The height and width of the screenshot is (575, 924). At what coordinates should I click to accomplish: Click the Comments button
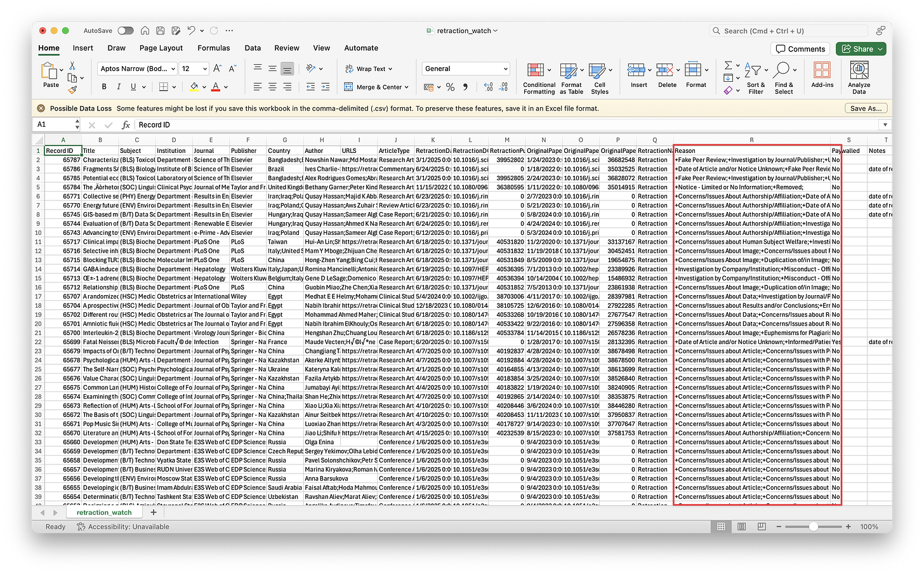800,49
